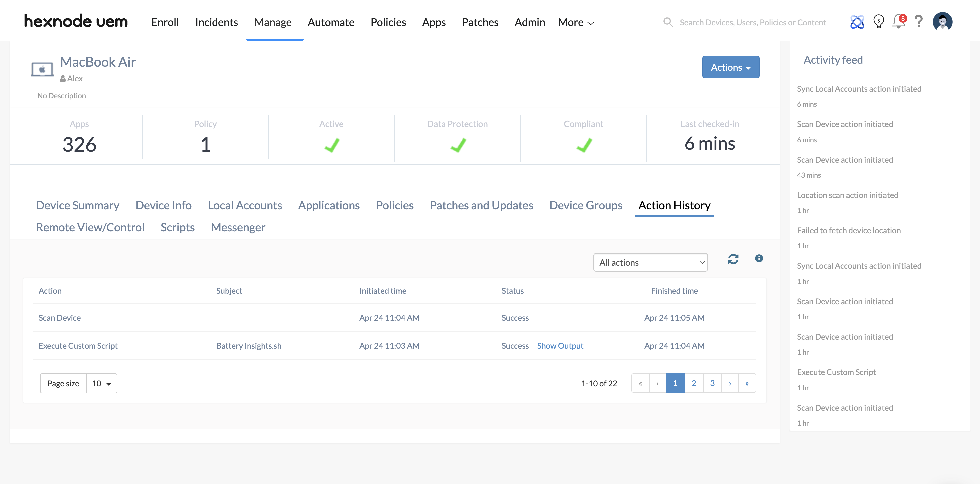
Task: Click the Hexnode Genie atom icon
Action: pos(857,22)
